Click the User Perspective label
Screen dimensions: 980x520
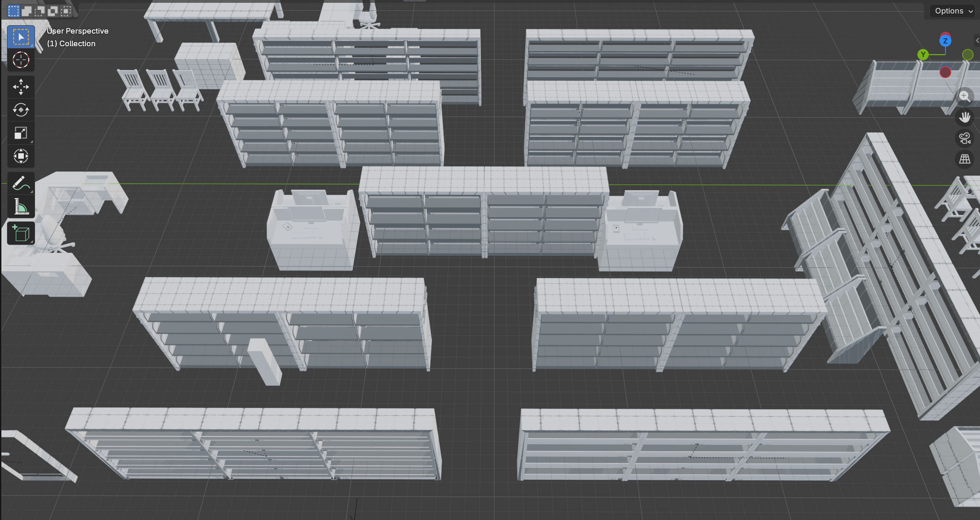point(78,31)
